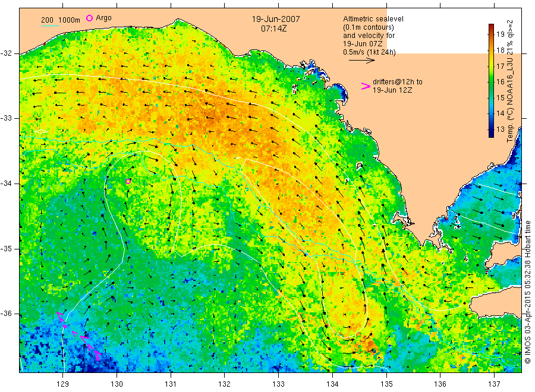
Task: Click the vertical IMOS copyright timestamp text
Action: tap(527, 292)
